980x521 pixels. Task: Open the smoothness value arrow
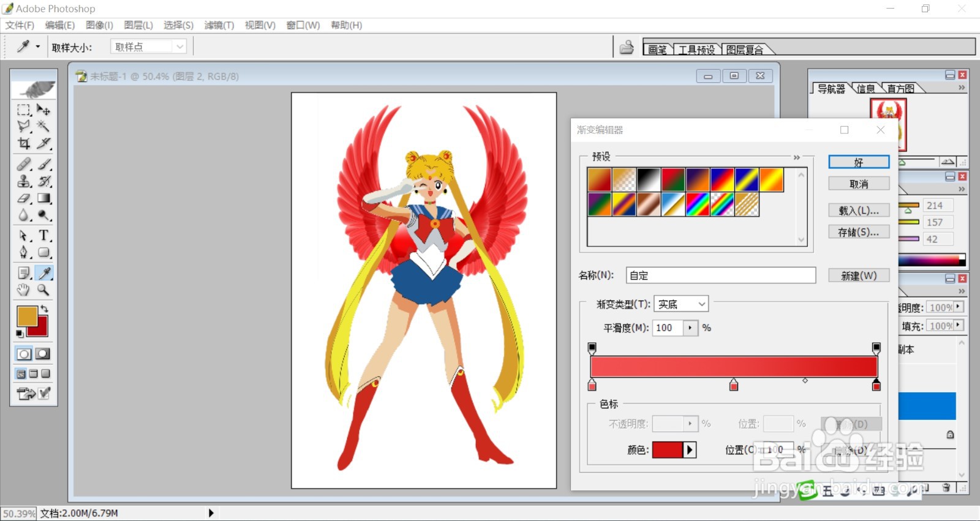tap(690, 328)
